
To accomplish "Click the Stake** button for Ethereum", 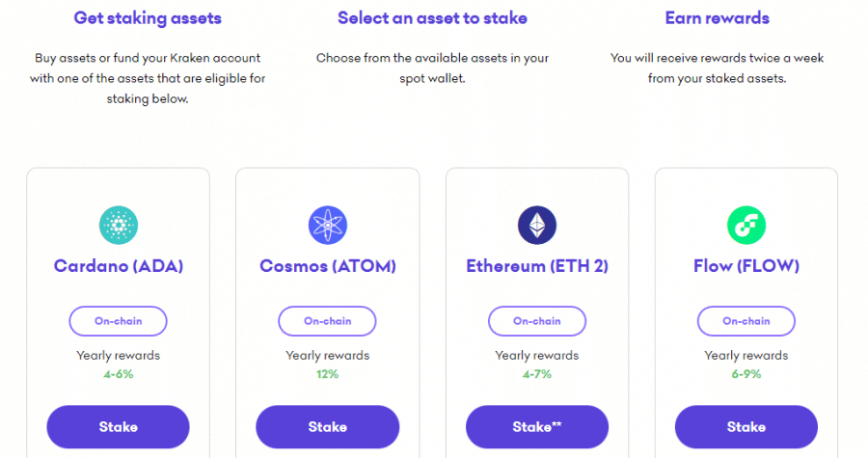I will click(x=536, y=426).
